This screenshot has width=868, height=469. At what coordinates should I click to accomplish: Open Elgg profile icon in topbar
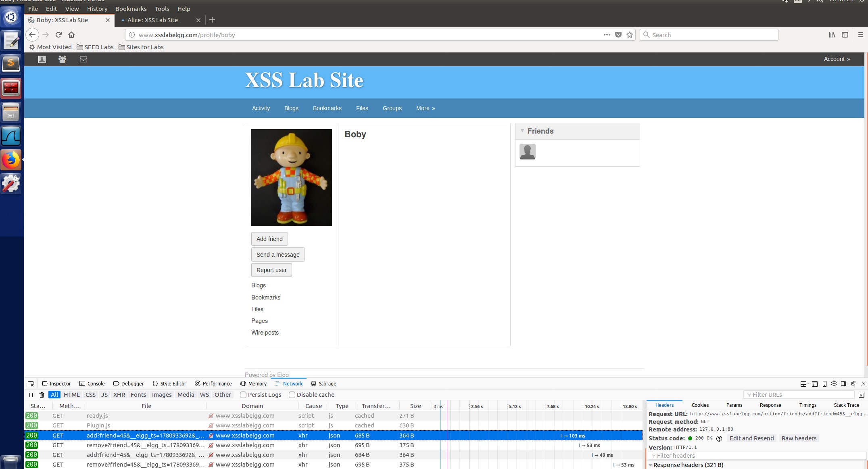42,59
